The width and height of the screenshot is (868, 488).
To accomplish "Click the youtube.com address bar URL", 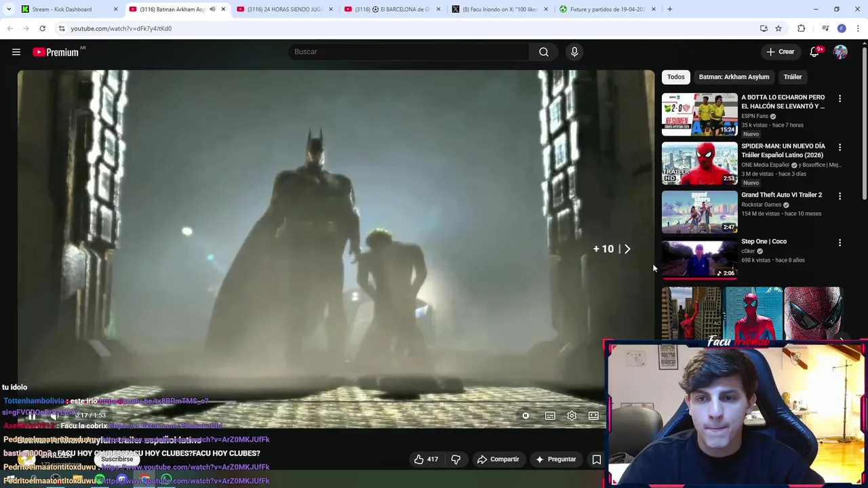I will pos(121,28).
